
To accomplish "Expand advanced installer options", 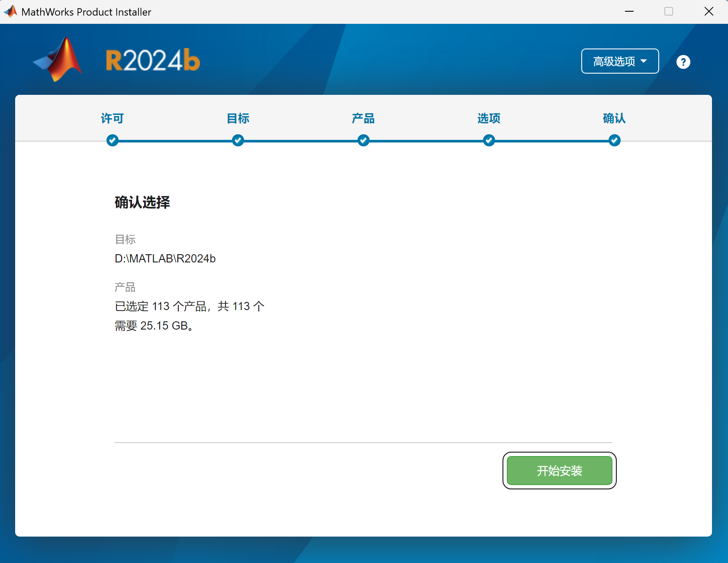I will point(620,61).
